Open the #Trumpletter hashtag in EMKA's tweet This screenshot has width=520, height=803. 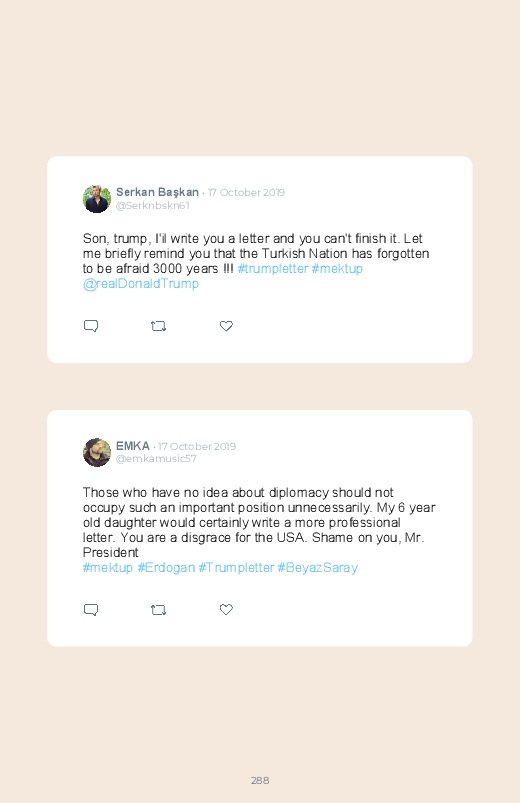tap(237, 567)
